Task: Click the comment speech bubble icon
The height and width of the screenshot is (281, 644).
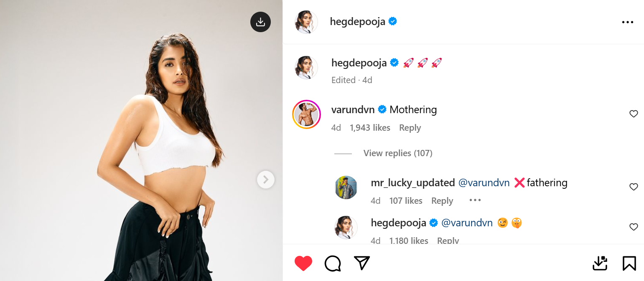Action: [x=333, y=263]
